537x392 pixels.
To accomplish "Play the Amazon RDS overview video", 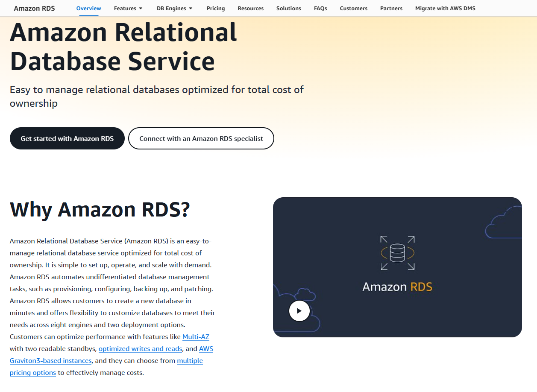I will coord(299,311).
